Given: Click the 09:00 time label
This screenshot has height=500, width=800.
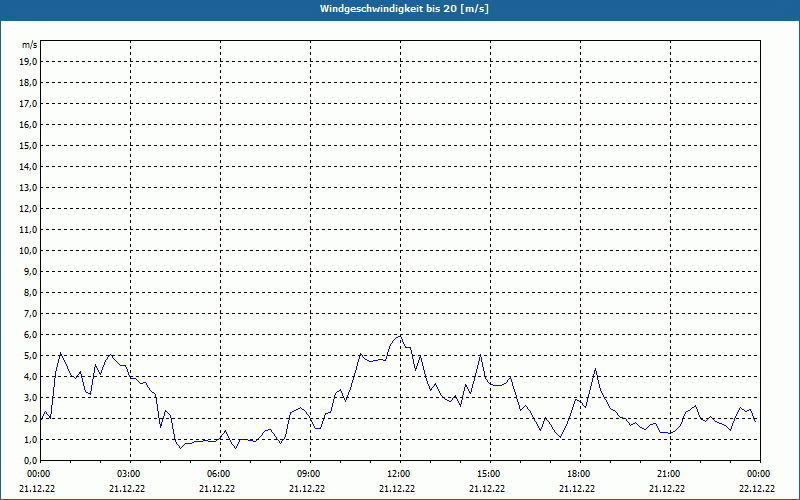Looking at the screenshot, I should [x=310, y=474].
